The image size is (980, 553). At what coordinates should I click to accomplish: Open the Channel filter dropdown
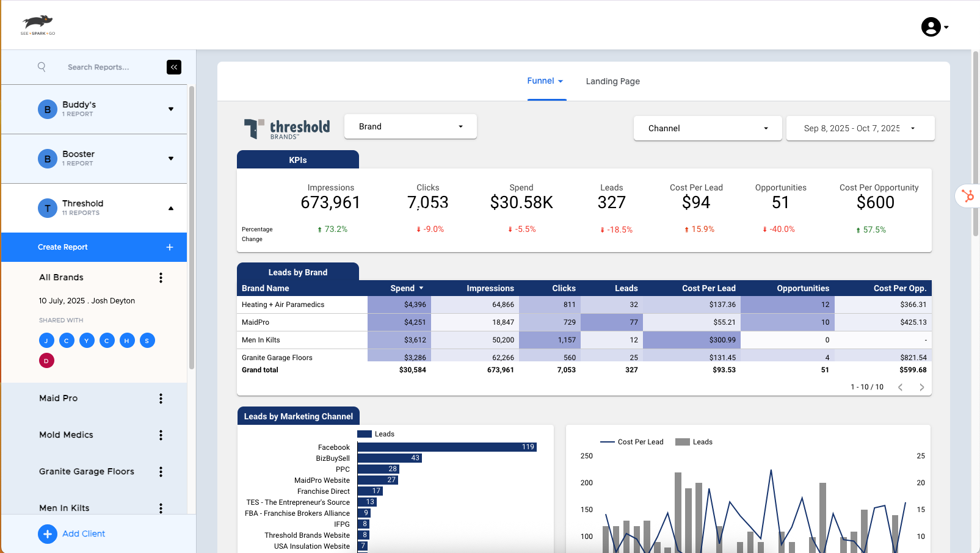click(707, 128)
